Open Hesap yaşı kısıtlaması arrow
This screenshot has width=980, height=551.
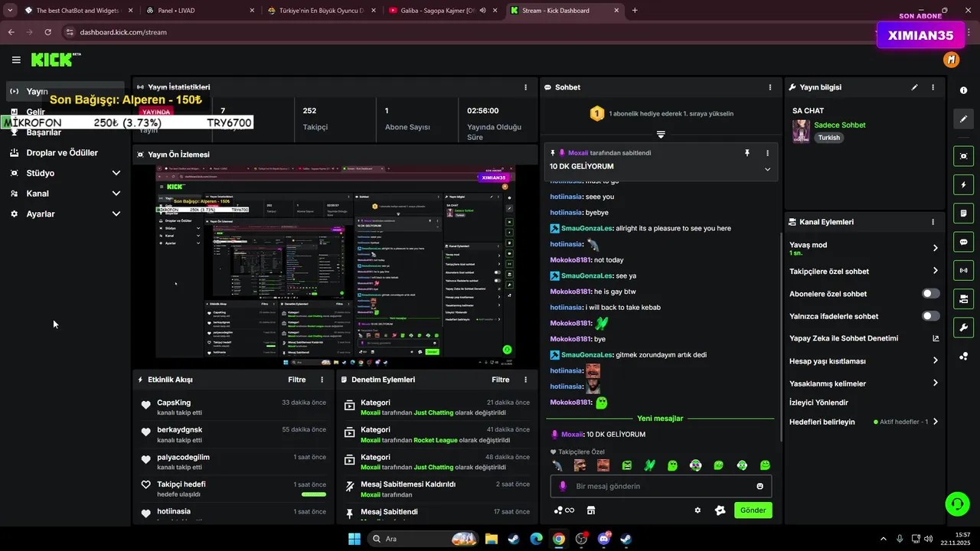click(935, 360)
